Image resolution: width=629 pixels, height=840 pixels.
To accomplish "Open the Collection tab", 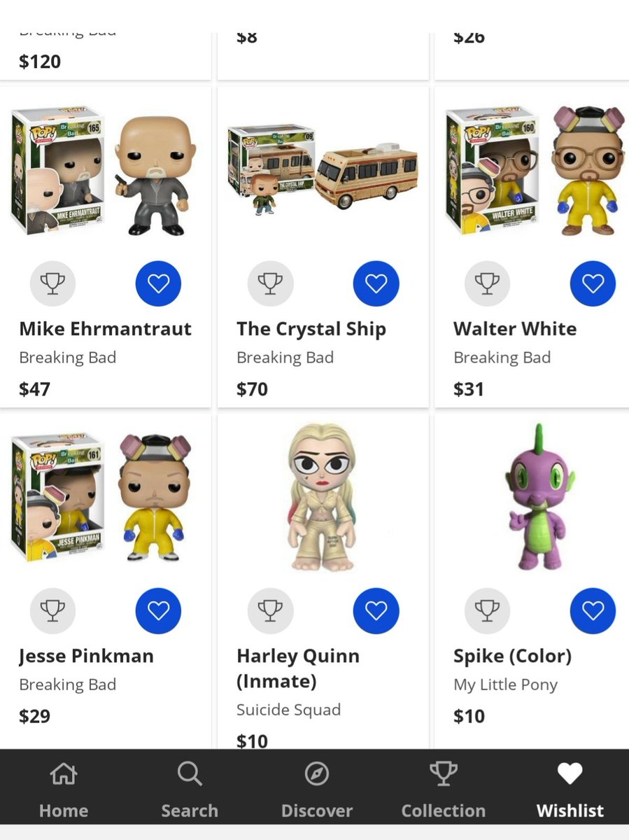I will 443,790.
